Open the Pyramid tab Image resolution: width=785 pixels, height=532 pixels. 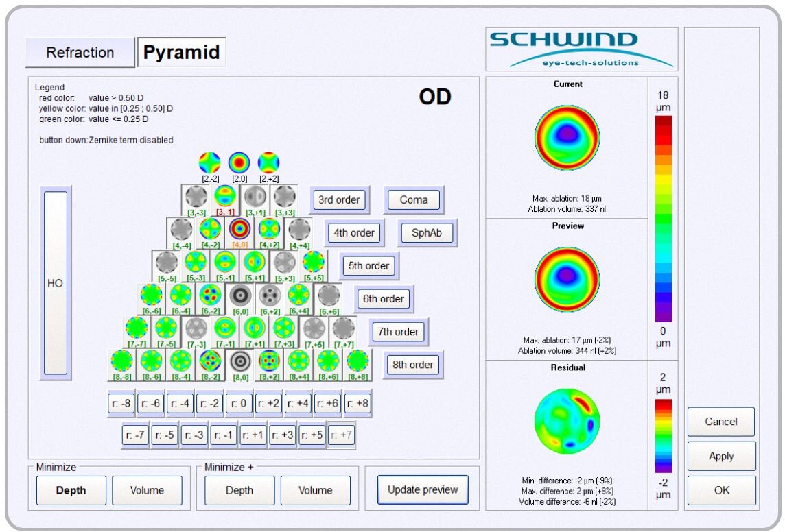(181, 52)
